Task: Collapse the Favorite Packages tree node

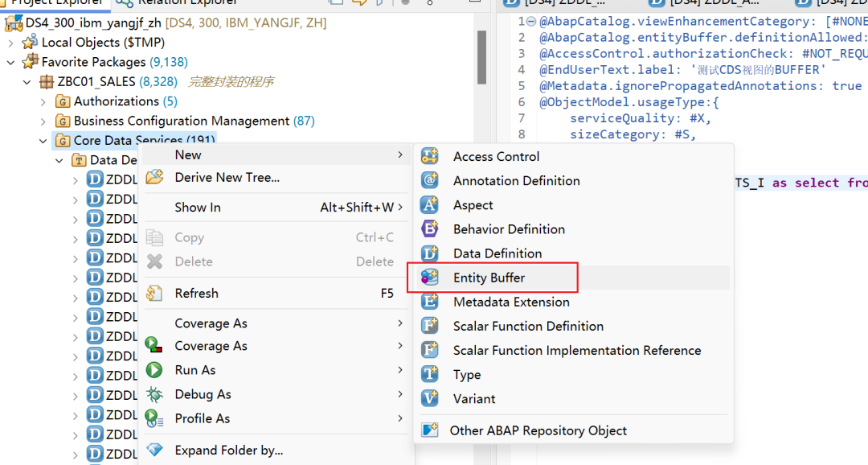Action: tap(10, 62)
